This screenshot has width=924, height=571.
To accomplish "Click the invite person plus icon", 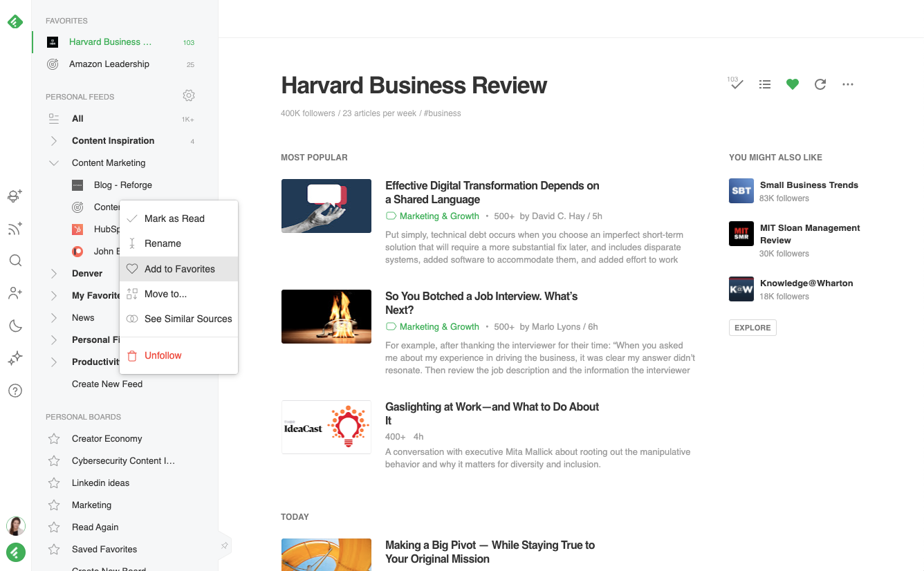I will pyautogui.click(x=15, y=293).
